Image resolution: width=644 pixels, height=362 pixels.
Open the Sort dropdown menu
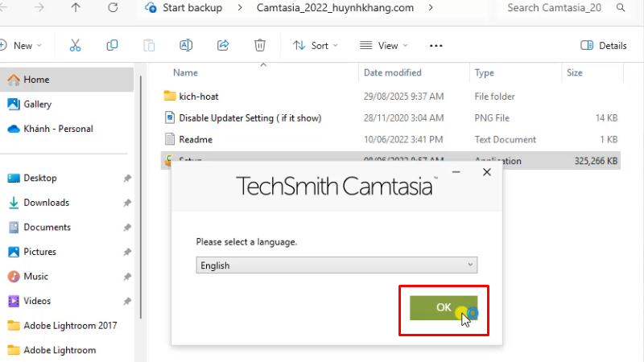click(315, 46)
